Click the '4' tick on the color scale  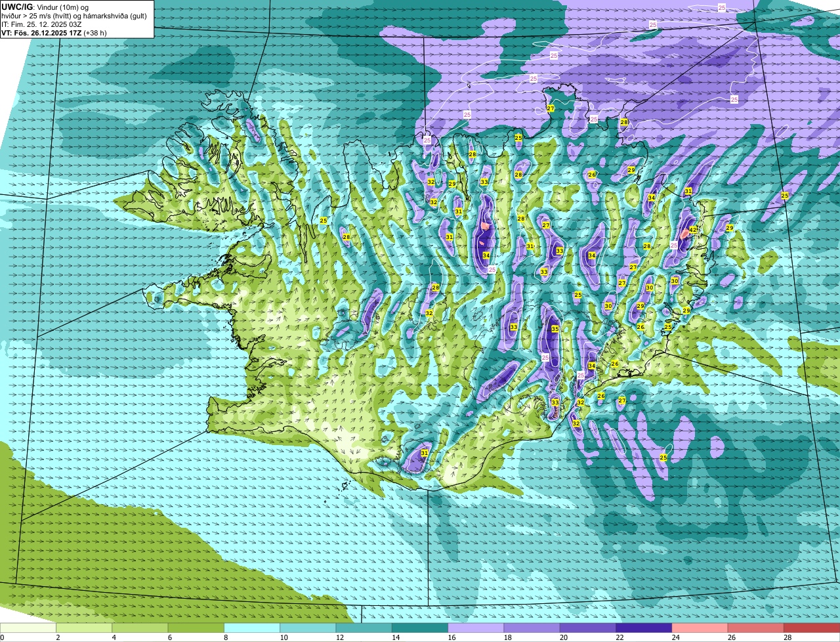[x=114, y=637]
